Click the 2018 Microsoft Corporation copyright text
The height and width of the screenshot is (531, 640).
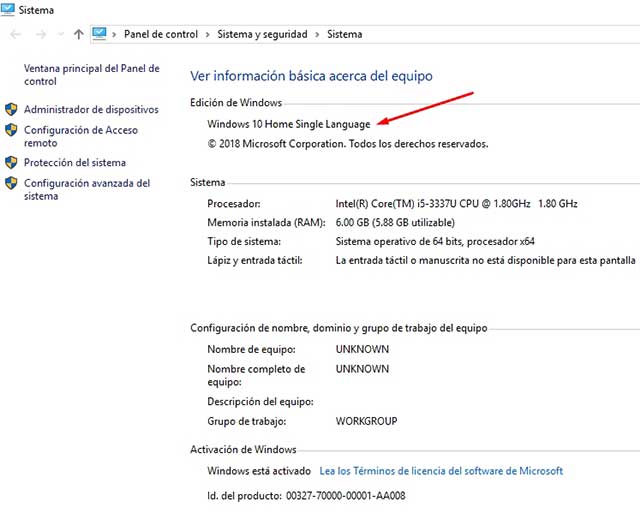348,144
